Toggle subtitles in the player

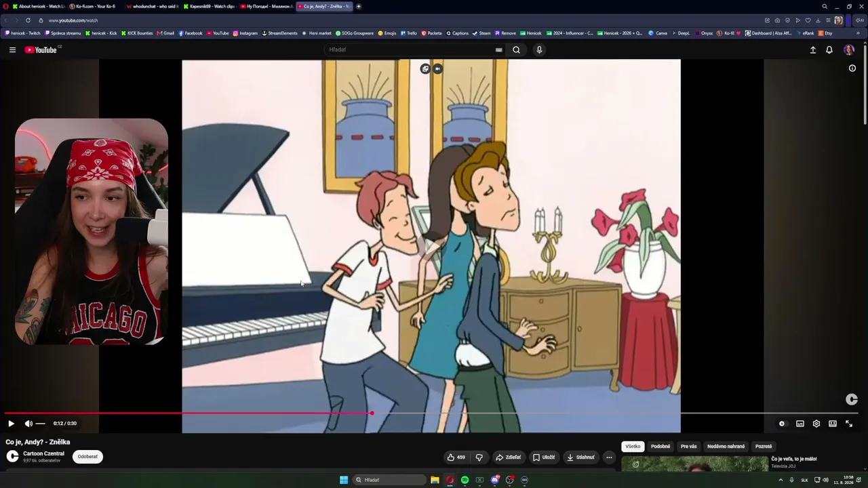[800, 424]
